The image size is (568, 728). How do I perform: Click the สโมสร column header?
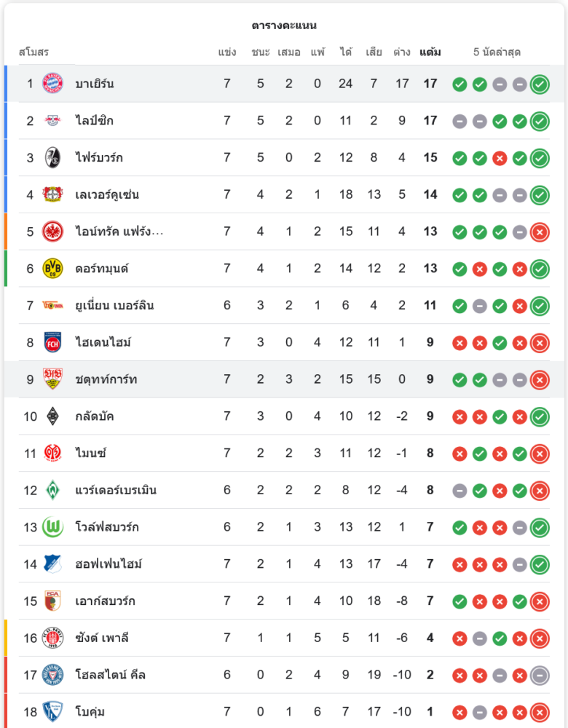point(33,52)
